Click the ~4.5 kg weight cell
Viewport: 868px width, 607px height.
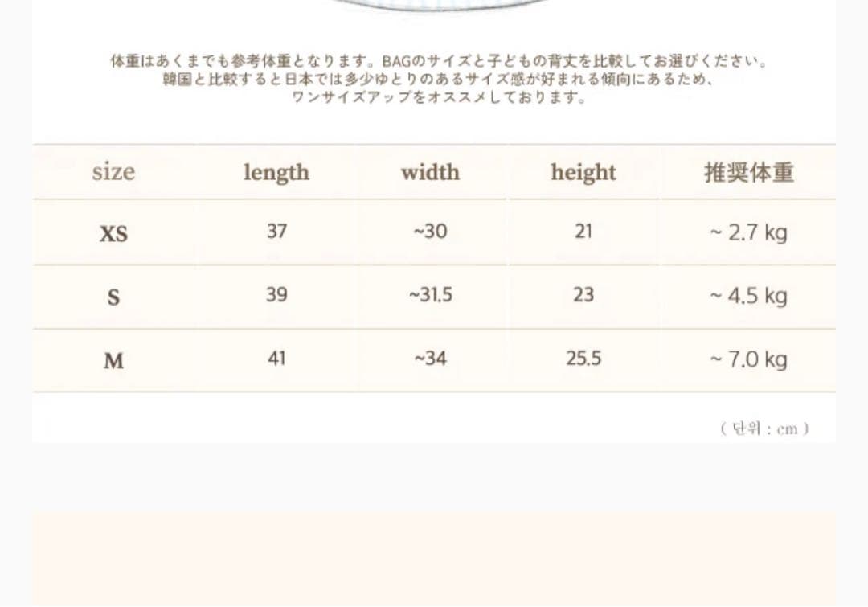point(748,297)
